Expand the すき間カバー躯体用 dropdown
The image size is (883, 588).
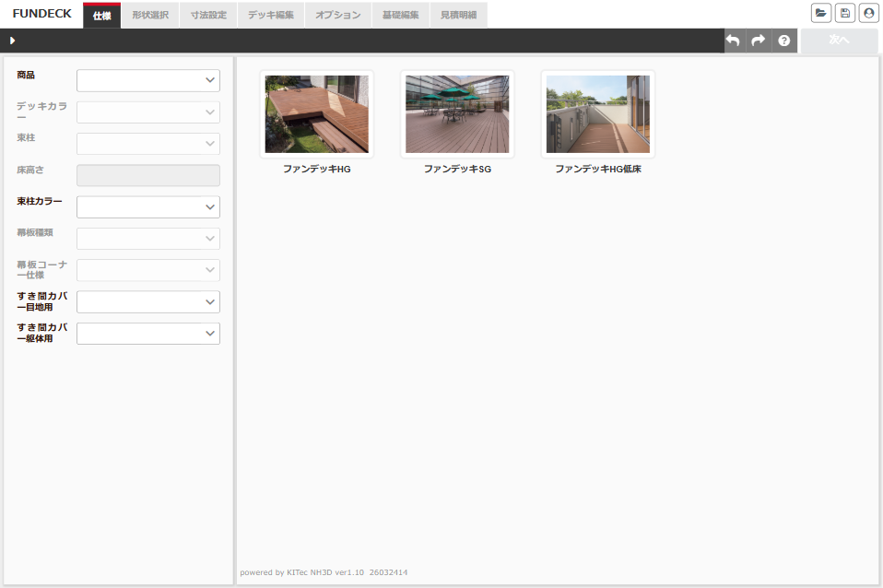click(147, 333)
